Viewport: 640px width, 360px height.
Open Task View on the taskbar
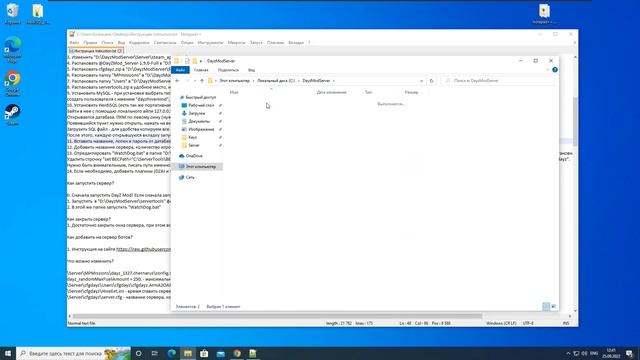(x=155, y=353)
